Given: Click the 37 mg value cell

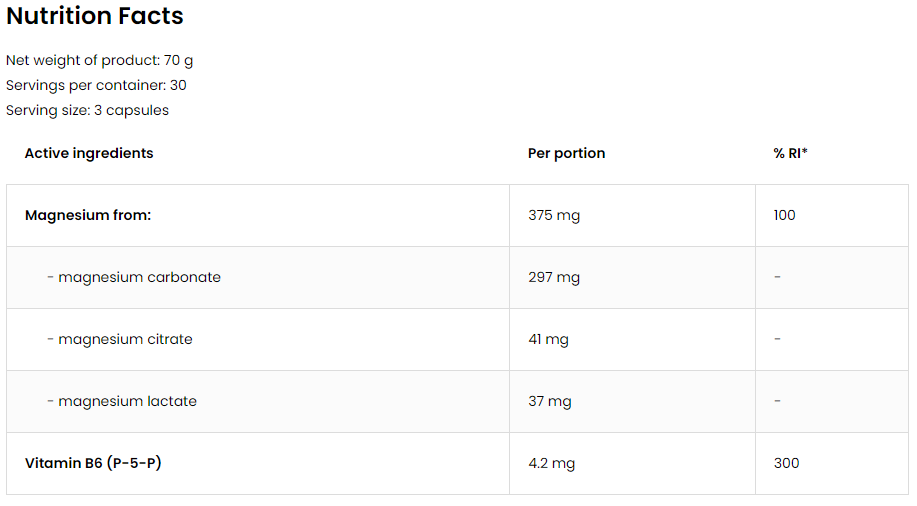Looking at the screenshot, I should click(550, 401).
